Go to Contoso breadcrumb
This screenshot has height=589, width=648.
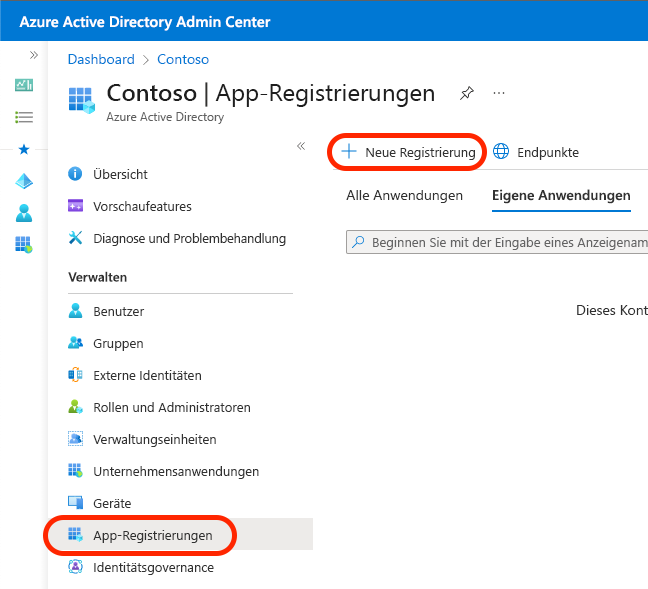point(183,60)
